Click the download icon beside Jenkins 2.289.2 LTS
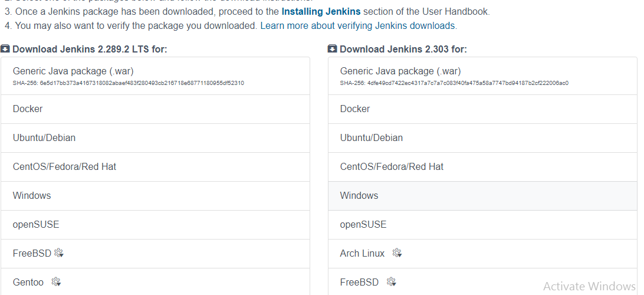This screenshot has width=644, height=295. 5,49
